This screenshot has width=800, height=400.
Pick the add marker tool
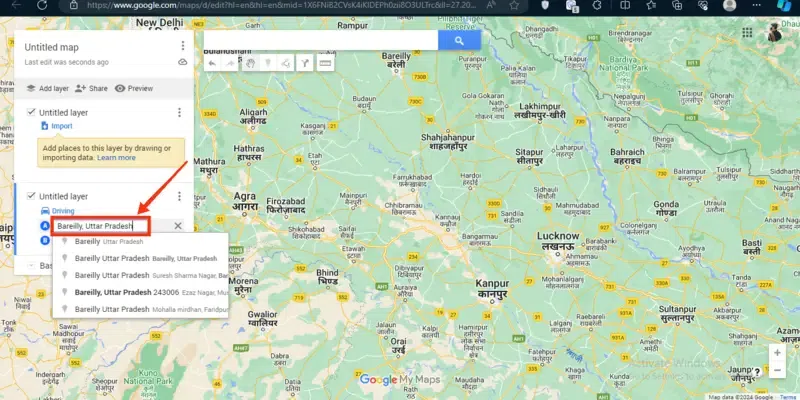267,63
